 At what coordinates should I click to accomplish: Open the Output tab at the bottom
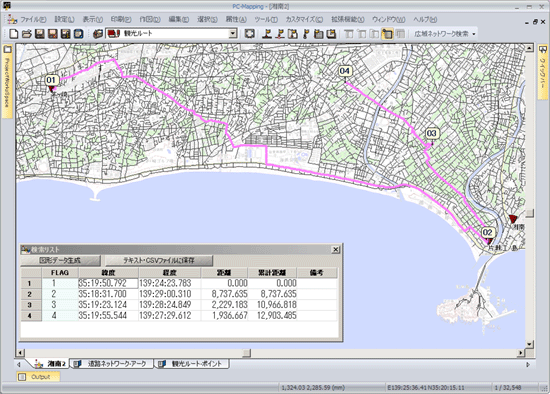tap(38, 377)
